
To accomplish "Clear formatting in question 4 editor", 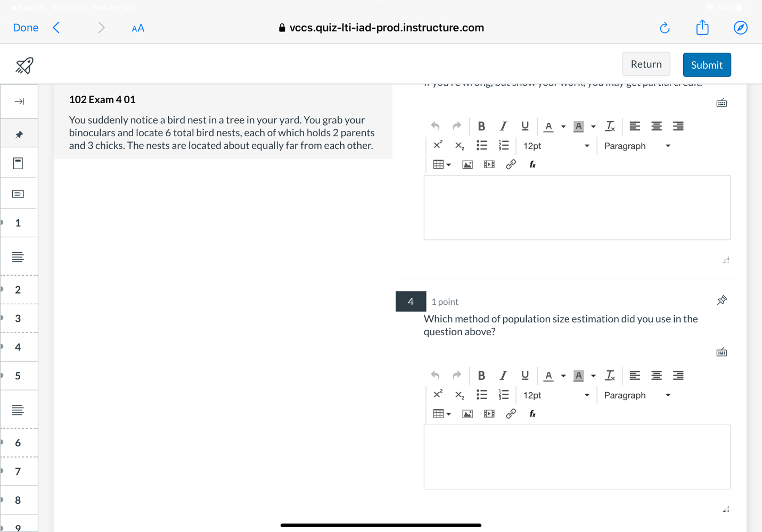I will [x=610, y=376].
